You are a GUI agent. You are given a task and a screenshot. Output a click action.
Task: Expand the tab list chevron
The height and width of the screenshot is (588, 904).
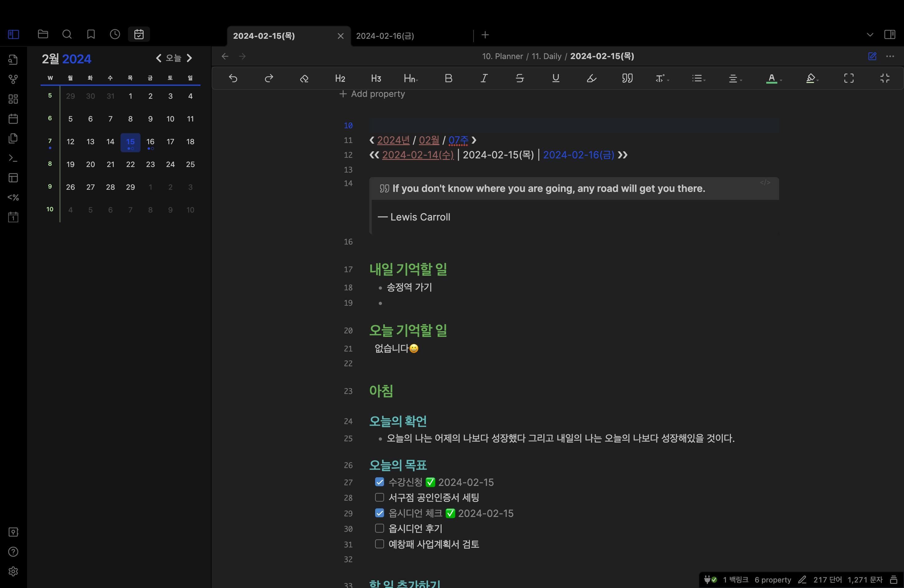(870, 34)
